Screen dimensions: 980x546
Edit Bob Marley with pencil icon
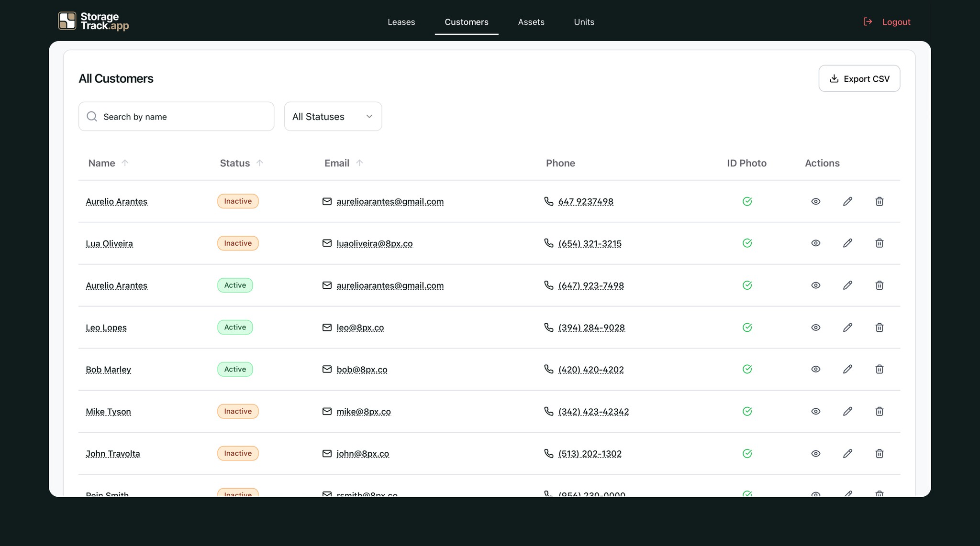[847, 369]
